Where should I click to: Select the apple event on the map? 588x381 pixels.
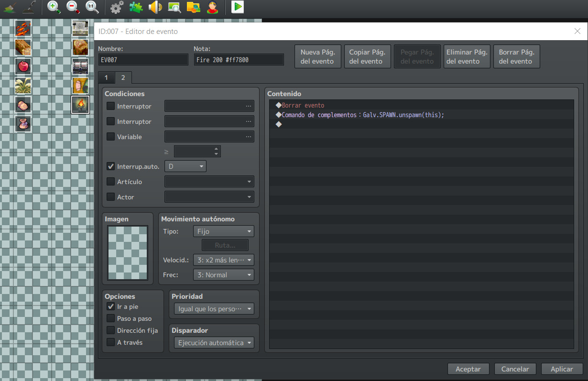coord(23,66)
